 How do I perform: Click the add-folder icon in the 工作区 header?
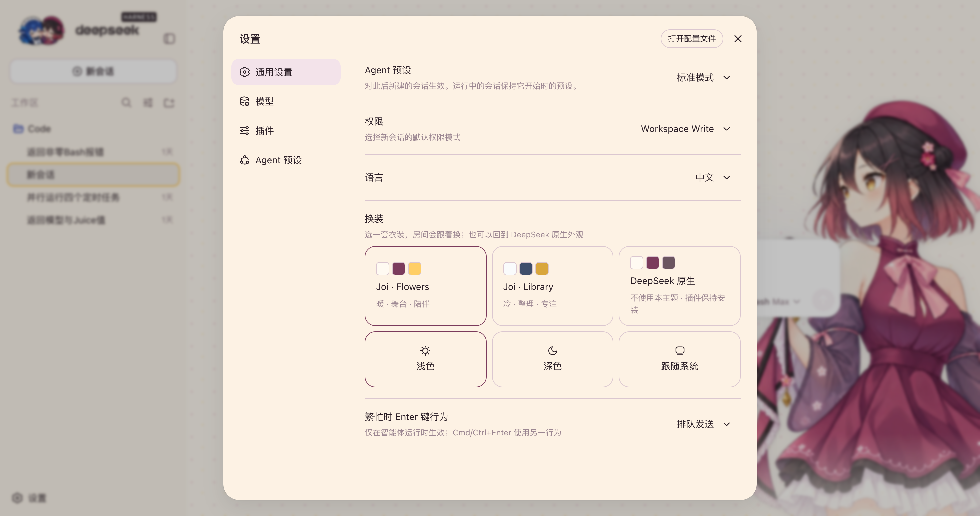coord(169,103)
